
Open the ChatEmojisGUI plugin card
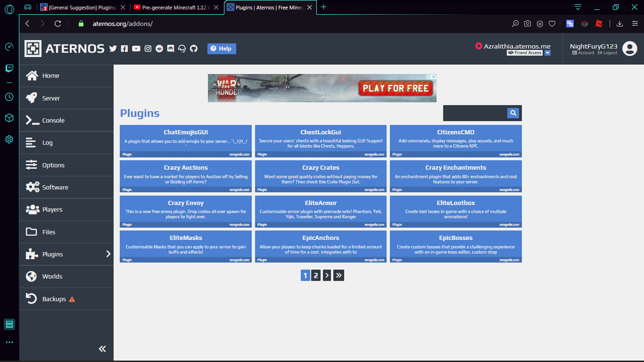click(186, 141)
